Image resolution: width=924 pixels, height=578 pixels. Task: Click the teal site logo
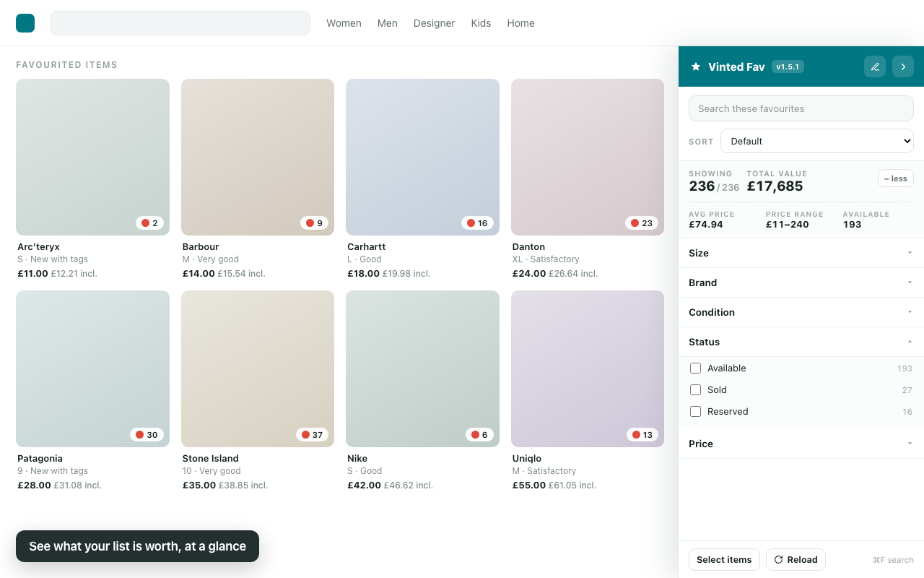tap(25, 23)
